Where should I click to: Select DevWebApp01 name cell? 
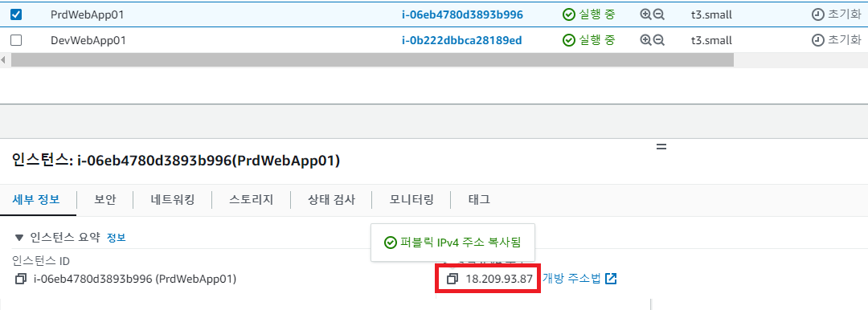tap(88, 40)
